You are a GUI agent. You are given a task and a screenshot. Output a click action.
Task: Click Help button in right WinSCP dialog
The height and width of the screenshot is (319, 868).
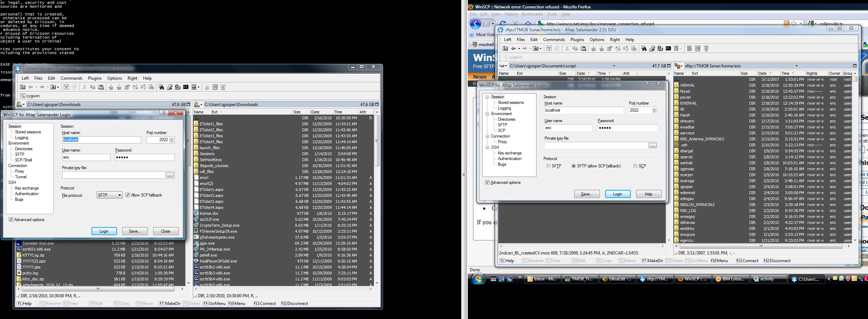click(x=649, y=194)
